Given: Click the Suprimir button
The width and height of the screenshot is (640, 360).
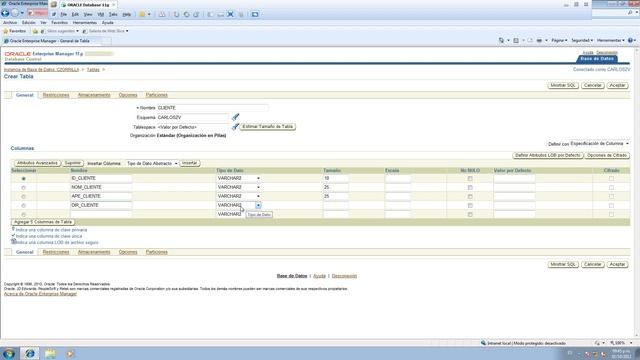Looking at the screenshot, I should click(73, 163).
